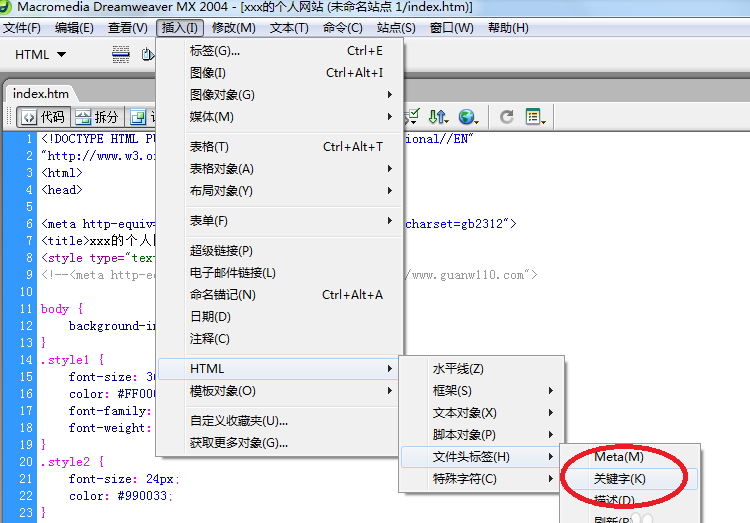Viewport: 750px width, 523px height.
Task: Click ".style2 {" text on line 20
Action: click(x=72, y=462)
